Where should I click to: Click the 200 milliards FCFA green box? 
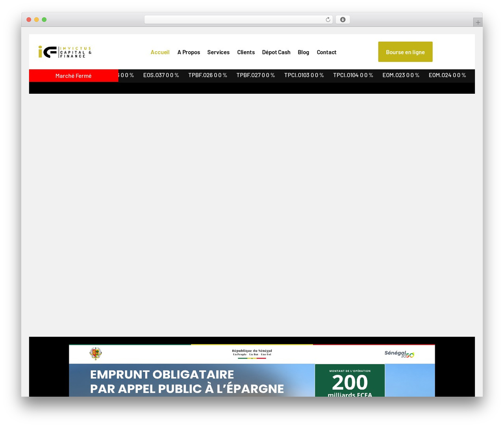tap(350, 381)
